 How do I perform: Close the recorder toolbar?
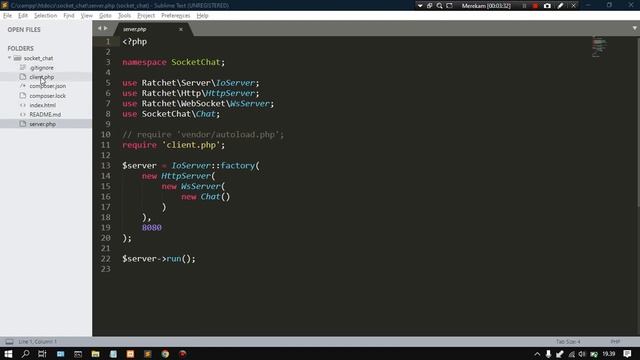(x=573, y=6)
